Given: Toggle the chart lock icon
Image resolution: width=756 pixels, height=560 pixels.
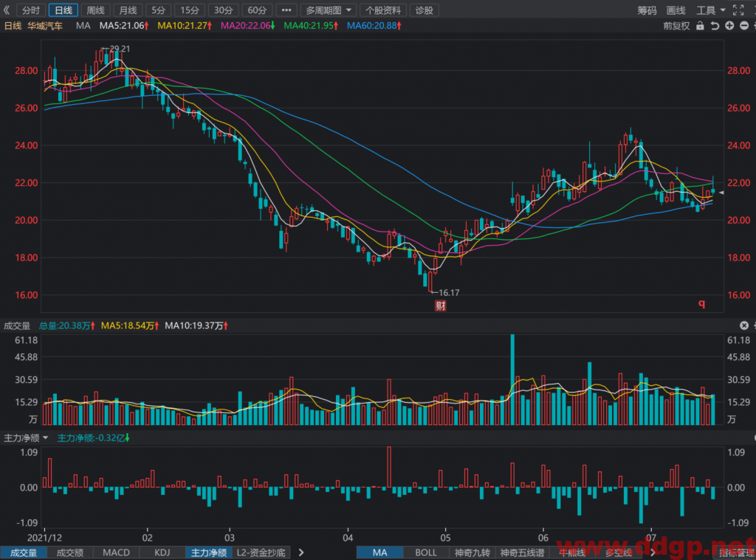Looking at the screenshot, I should pos(700,26).
